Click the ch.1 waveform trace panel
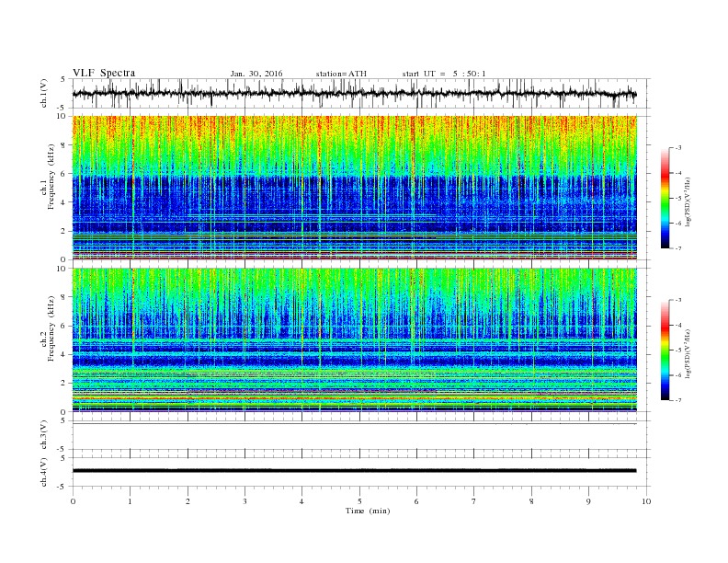The height and width of the screenshot is (563, 728). tap(361, 94)
